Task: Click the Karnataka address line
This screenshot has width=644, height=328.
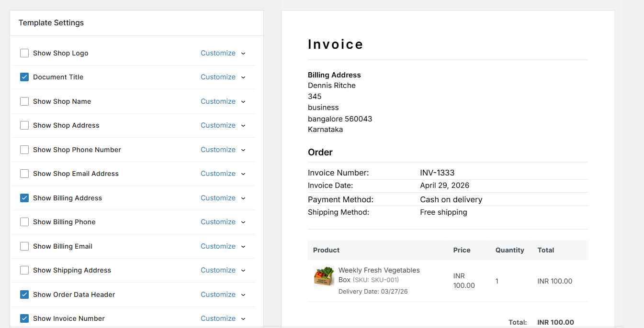Action: [x=326, y=130]
